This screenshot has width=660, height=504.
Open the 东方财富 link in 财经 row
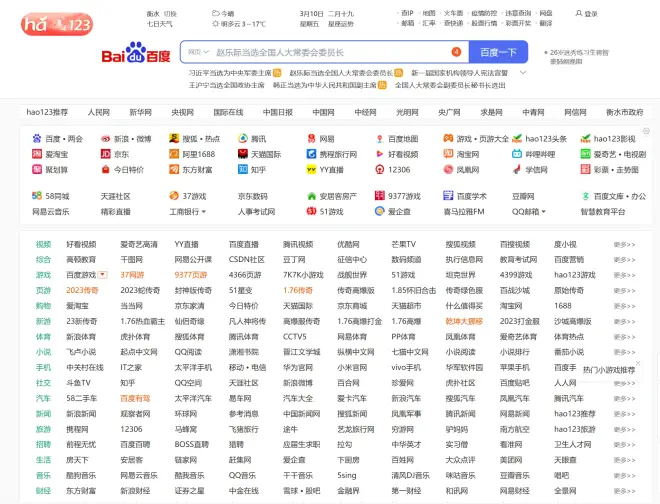pyautogui.click(x=81, y=491)
